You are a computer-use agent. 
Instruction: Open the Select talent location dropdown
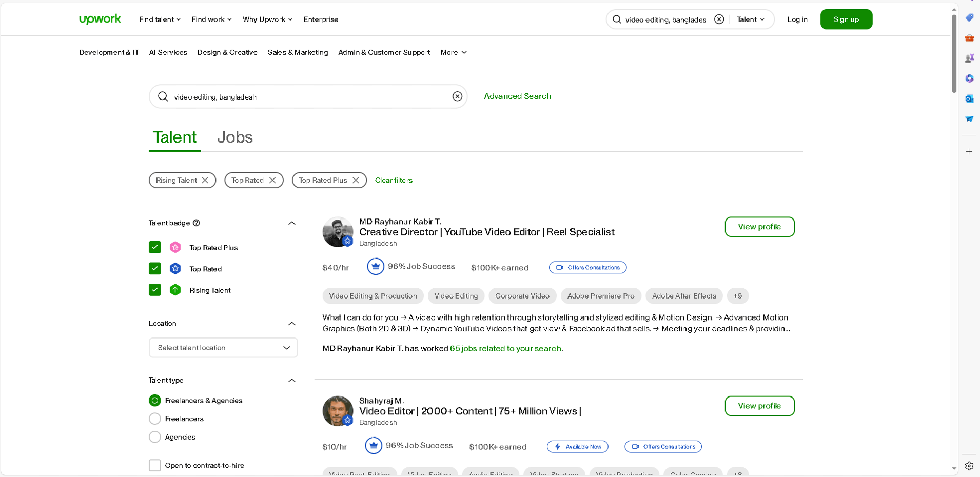coord(223,348)
